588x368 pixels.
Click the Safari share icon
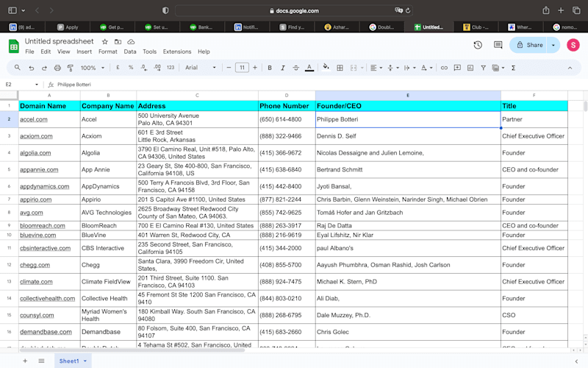(x=546, y=10)
